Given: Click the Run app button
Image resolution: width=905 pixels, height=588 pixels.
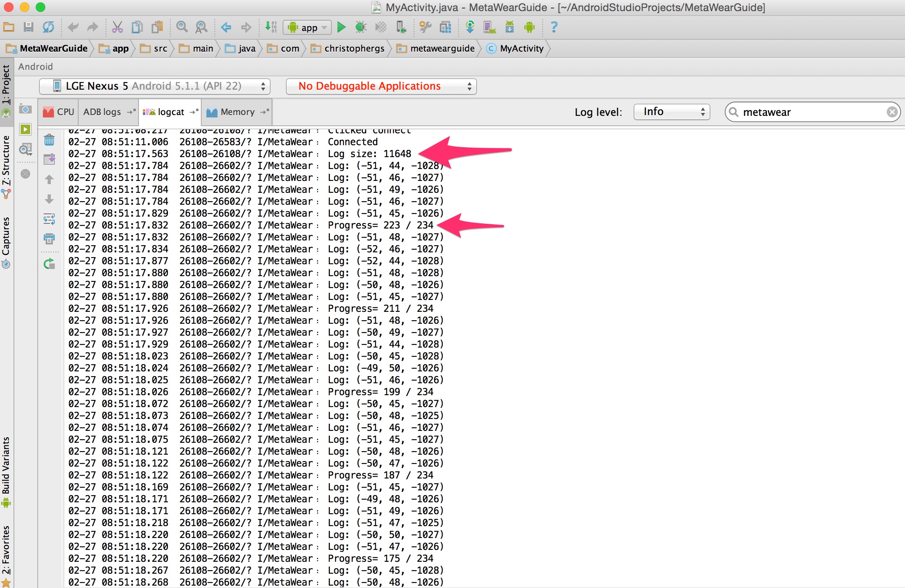Looking at the screenshot, I should click(341, 28).
